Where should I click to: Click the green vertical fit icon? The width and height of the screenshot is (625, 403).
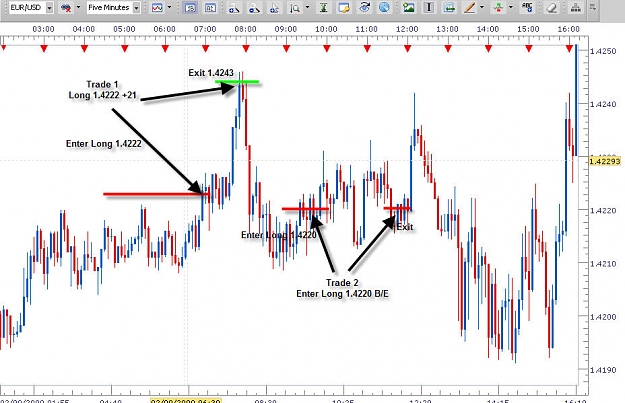(x=324, y=7)
